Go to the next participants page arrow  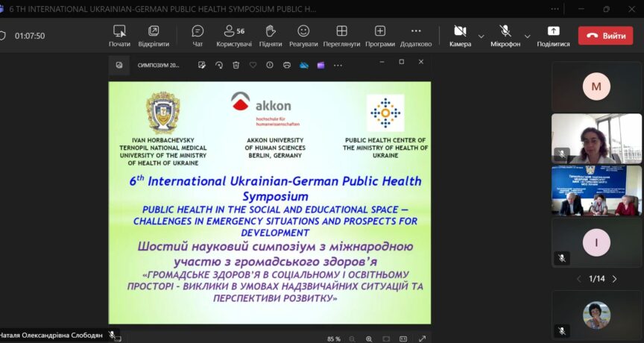[614, 279]
